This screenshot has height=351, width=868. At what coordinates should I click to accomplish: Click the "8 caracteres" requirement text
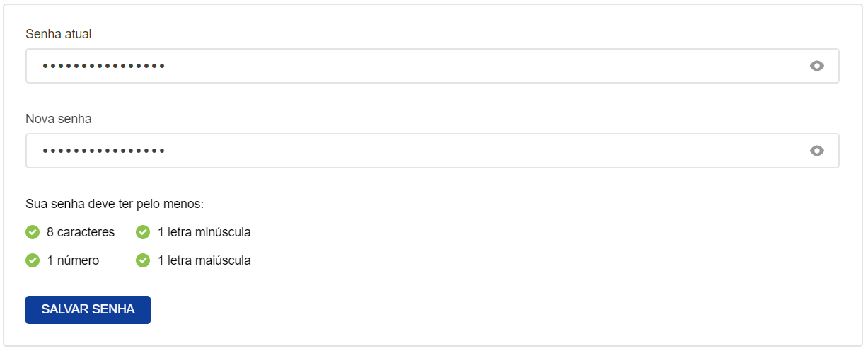[81, 232]
